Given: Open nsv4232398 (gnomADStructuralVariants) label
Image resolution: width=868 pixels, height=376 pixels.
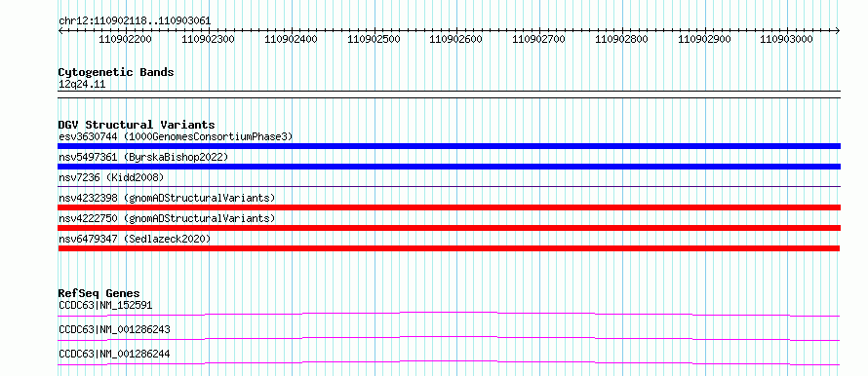Looking at the screenshot, I should click(x=167, y=198).
